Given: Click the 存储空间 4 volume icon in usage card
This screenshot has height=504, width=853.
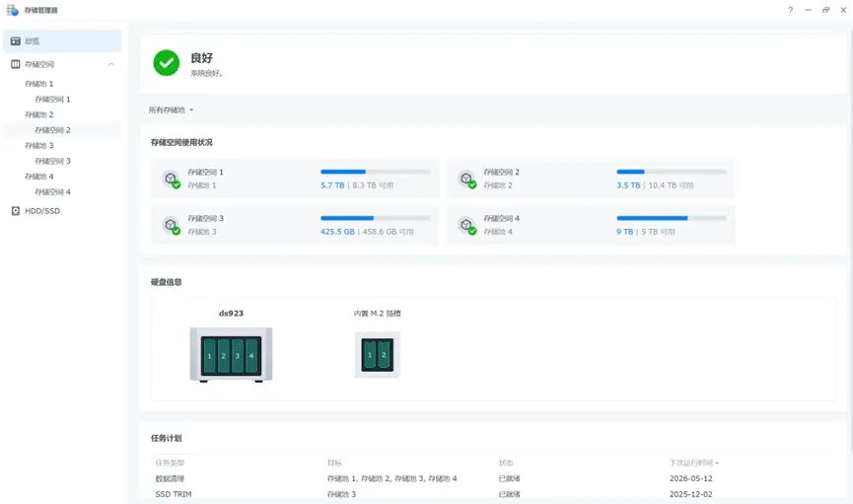Looking at the screenshot, I should pyautogui.click(x=467, y=225).
